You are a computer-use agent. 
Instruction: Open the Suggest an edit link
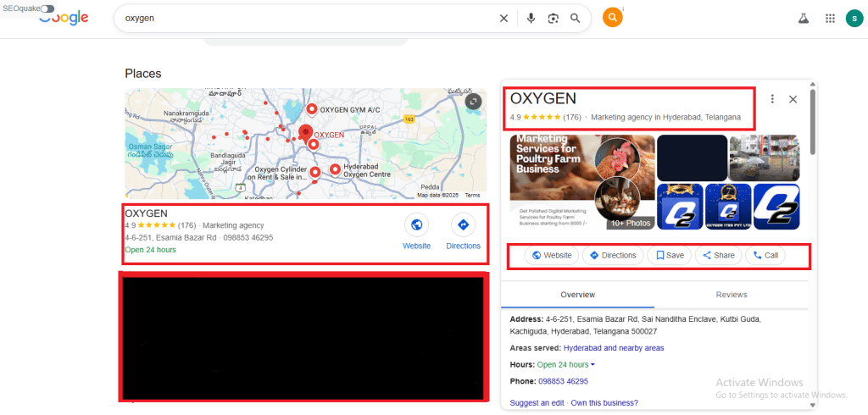[537, 402]
